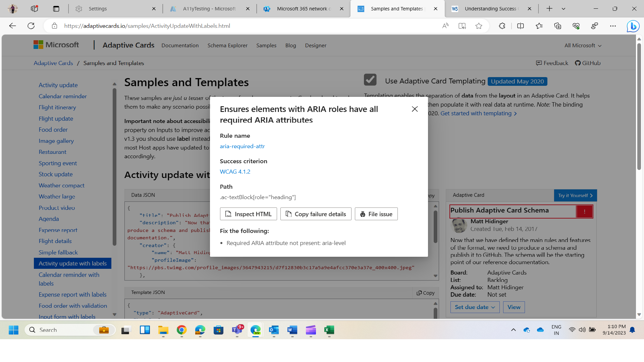Image resolution: width=644 pixels, height=362 pixels.
Task: Click the Adaptive Card Templating checkmark box
Action: coord(370,80)
